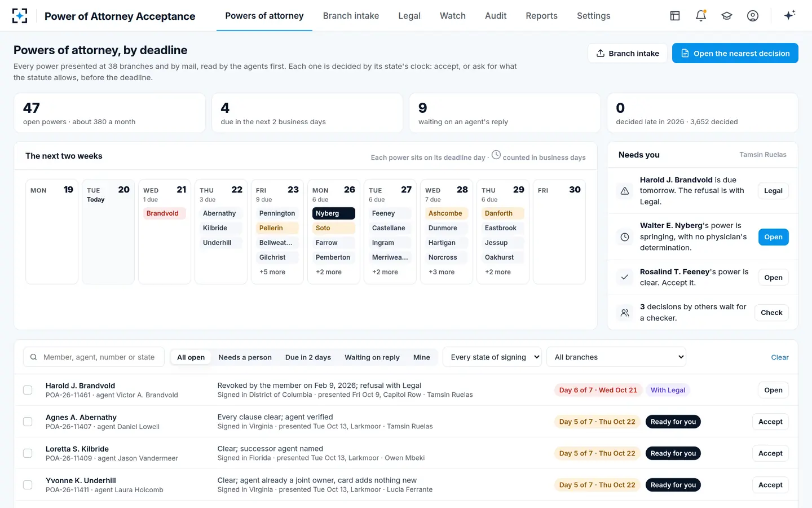Click Open the nearest decision button

coord(735,53)
